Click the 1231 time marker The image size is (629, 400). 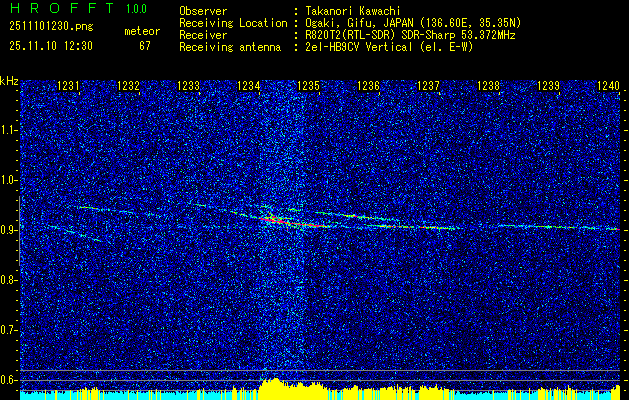[69, 86]
